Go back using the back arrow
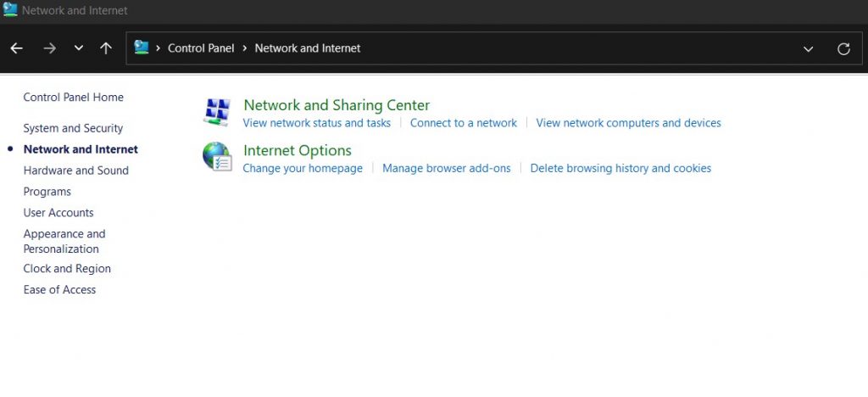Screen dimensions: 868x397 17,48
